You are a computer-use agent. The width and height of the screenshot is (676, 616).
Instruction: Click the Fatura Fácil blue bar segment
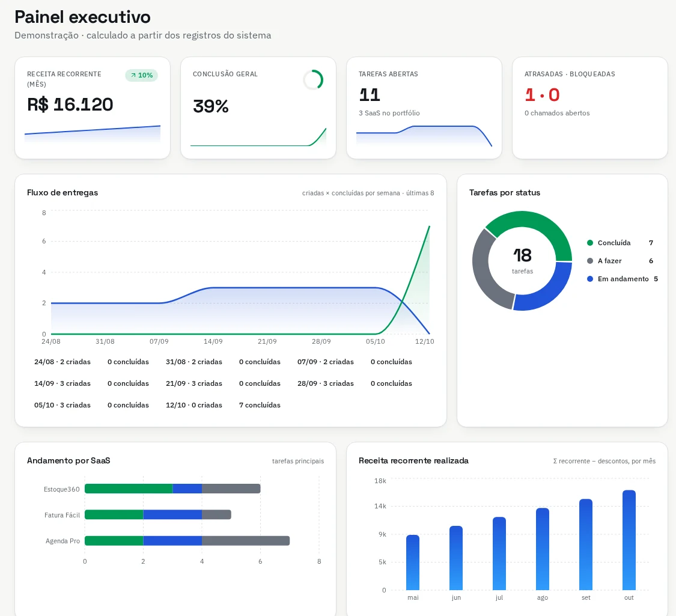[172, 514]
